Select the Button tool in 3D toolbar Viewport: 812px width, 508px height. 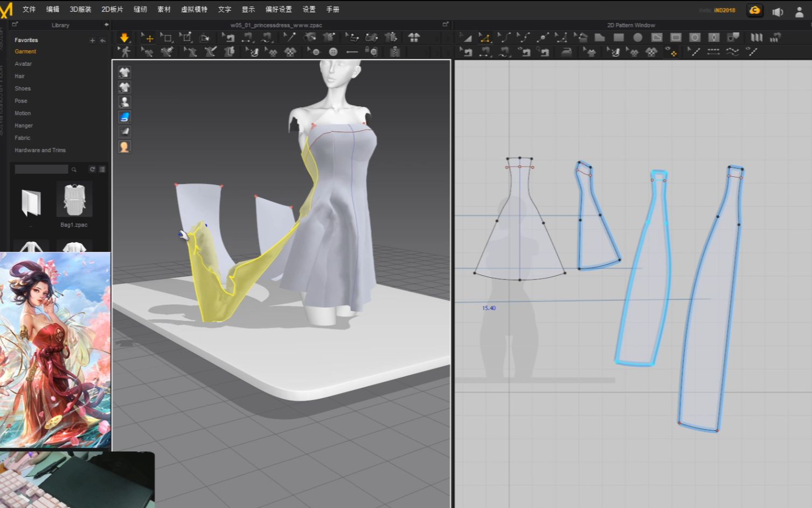point(333,52)
